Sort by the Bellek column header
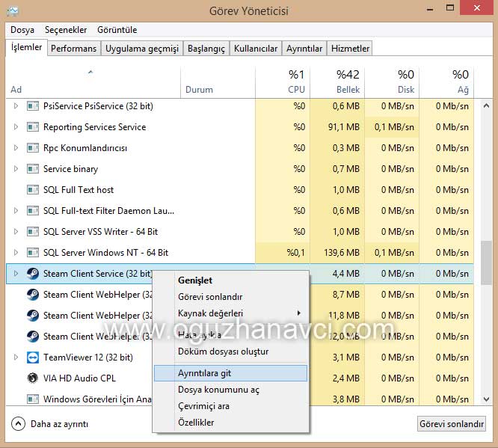The image size is (498, 448). pos(337,82)
